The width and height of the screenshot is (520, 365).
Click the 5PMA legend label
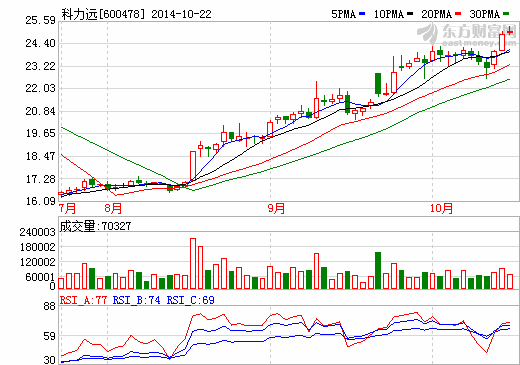(344, 14)
